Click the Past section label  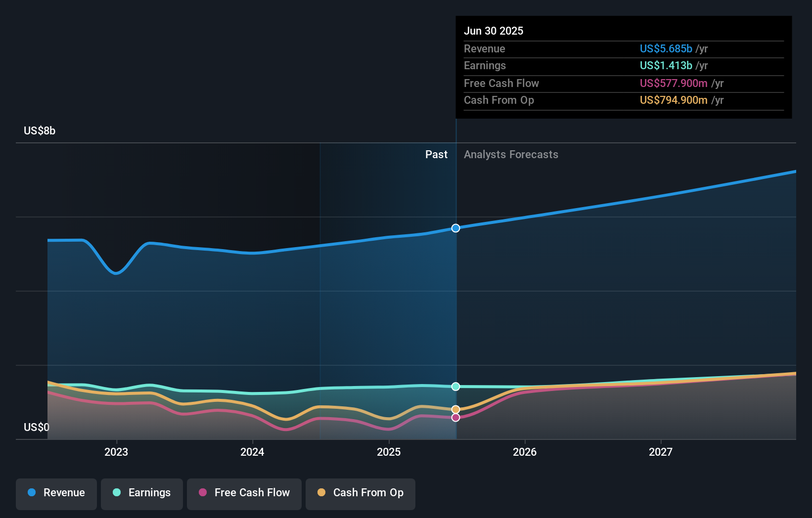point(436,154)
